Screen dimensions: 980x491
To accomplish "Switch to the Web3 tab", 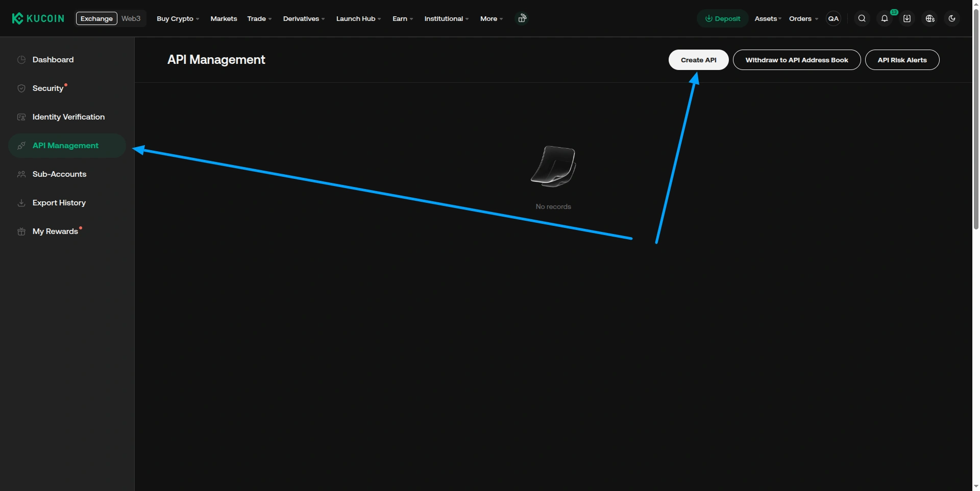I will click(x=131, y=18).
